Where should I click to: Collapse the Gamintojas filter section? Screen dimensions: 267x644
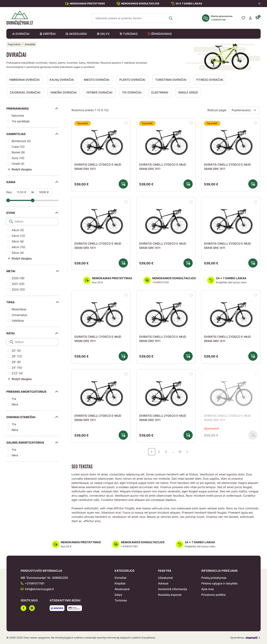tap(57, 134)
